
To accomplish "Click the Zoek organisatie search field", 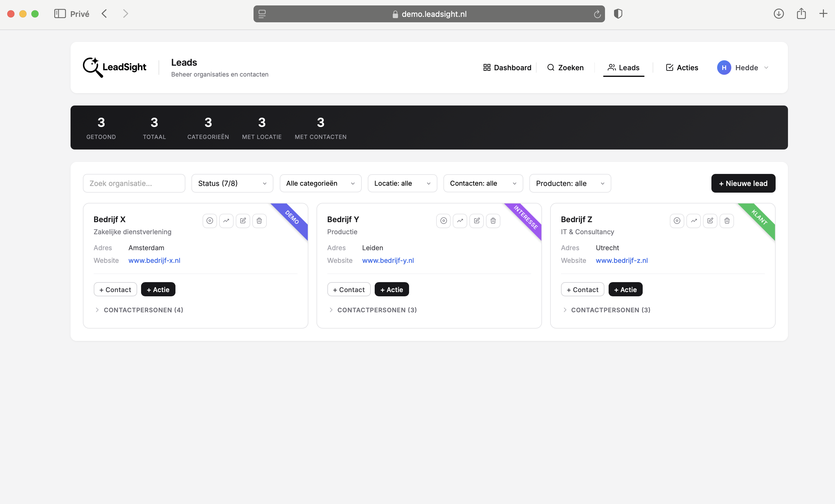I will tap(134, 183).
